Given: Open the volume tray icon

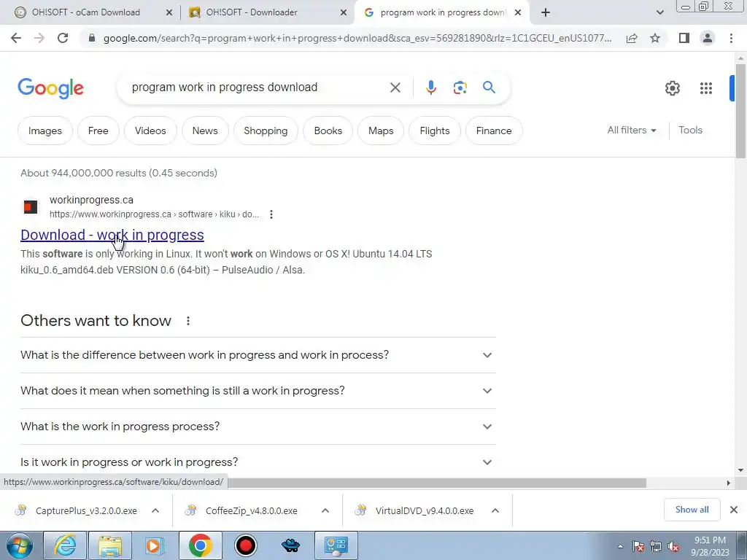Looking at the screenshot, I should click(x=673, y=547).
